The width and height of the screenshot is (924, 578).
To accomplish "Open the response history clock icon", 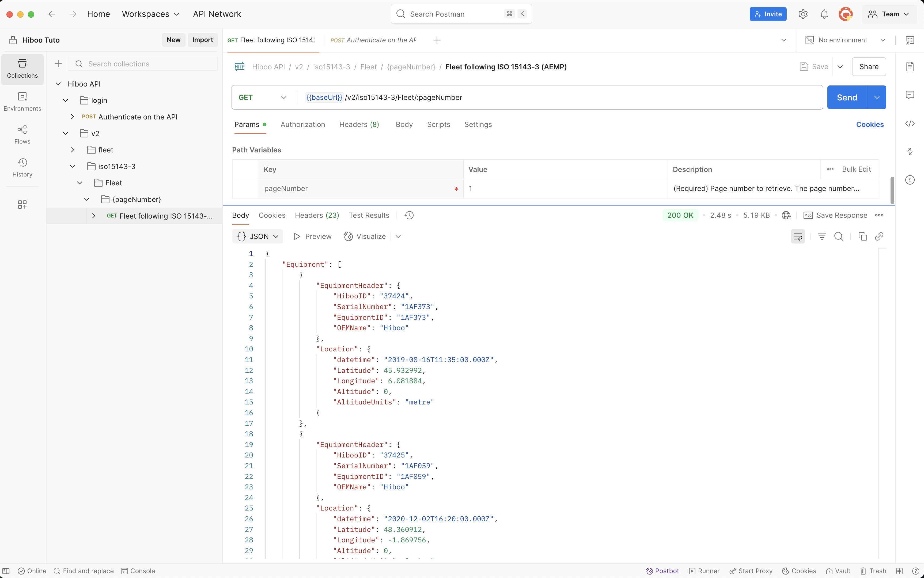I will (x=409, y=215).
